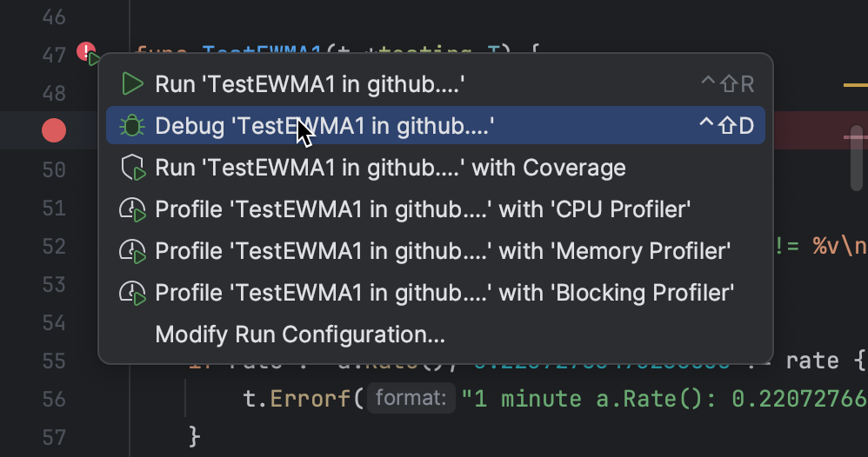The width and height of the screenshot is (868, 457).
Task: Click the Run with Coverage shield icon
Action: tap(132, 168)
